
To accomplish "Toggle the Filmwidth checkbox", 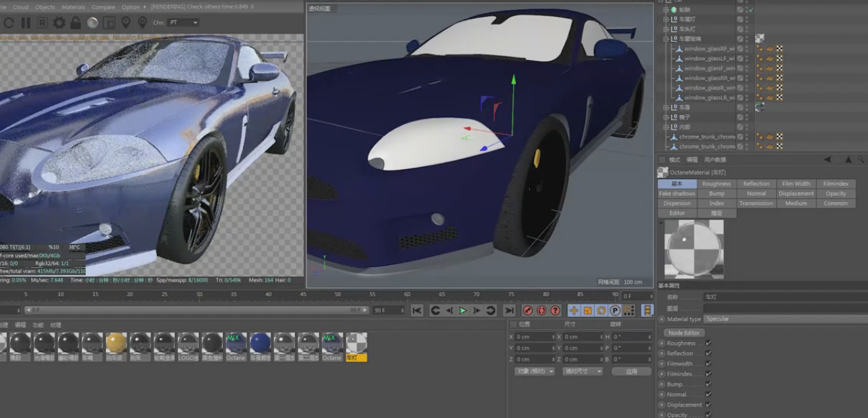I will point(708,363).
